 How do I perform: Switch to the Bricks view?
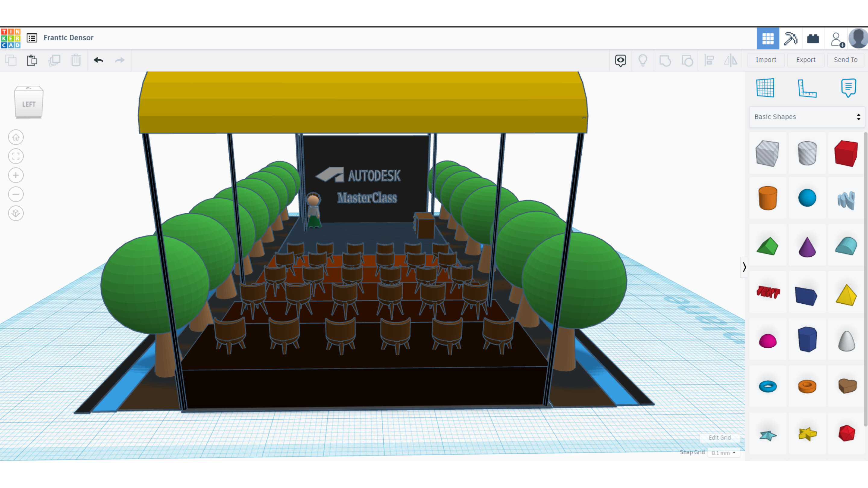pos(813,38)
